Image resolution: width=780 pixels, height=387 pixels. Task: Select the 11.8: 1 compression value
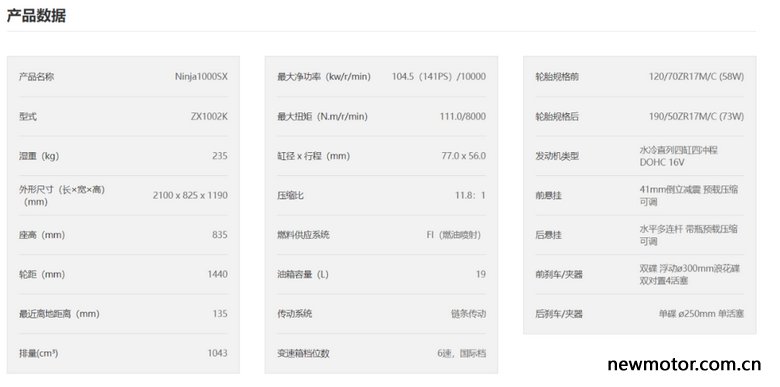[x=470, y=195]
